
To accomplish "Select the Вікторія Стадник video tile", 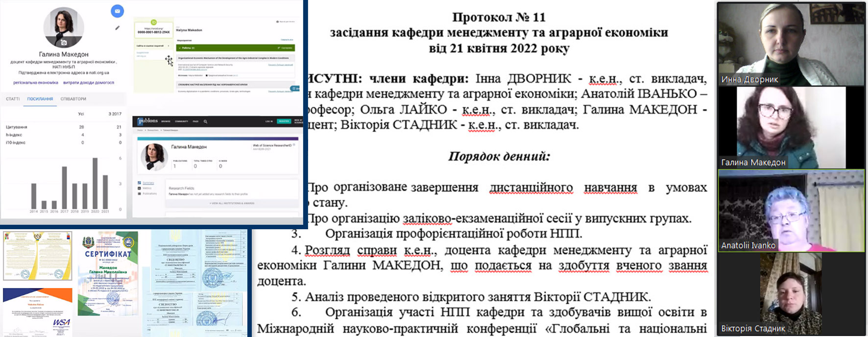I will [x=792, y=294].
